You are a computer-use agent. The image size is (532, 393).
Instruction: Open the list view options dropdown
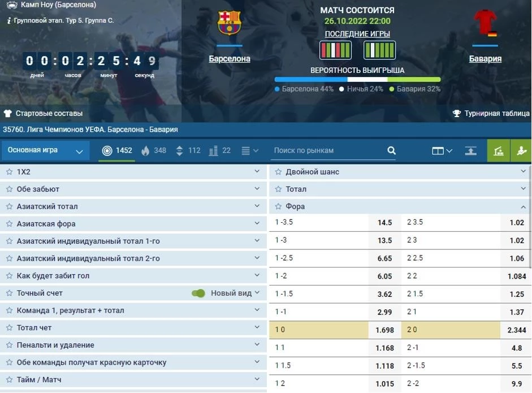[x=250, y=150]
